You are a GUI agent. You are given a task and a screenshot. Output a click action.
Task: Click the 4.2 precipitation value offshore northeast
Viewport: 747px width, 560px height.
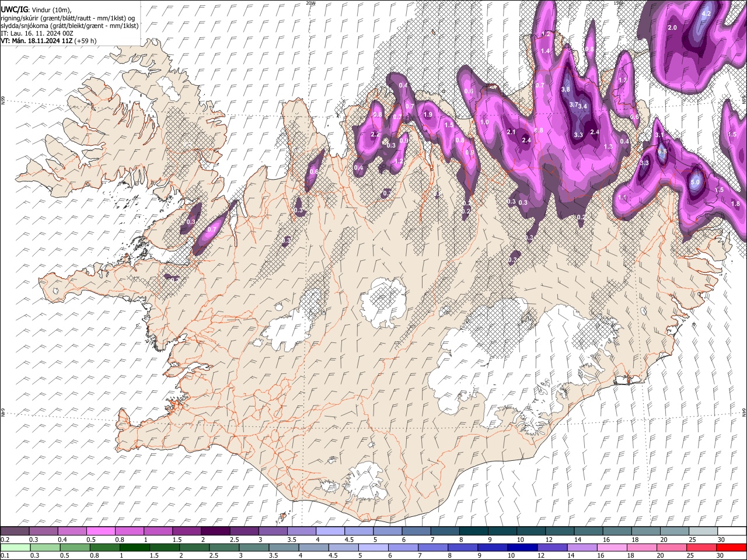tap(706, 13)
